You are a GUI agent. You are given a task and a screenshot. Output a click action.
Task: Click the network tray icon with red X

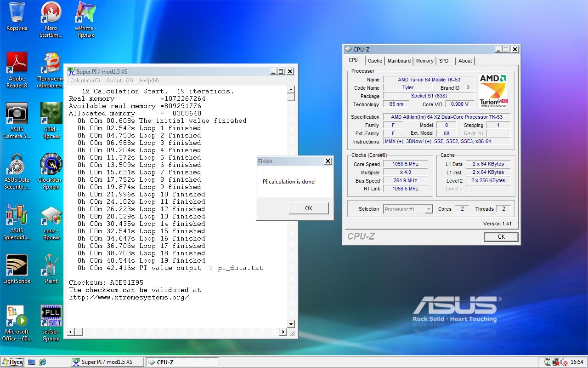pos(556,362)
